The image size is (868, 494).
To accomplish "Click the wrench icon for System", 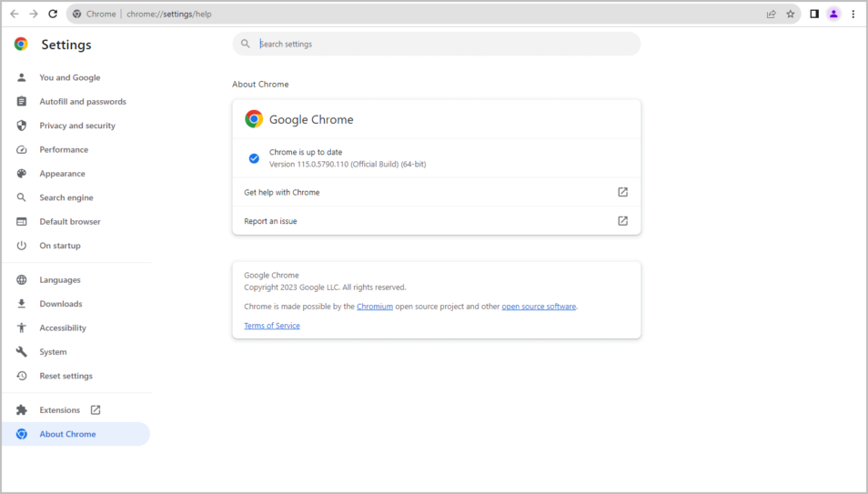I will (22, 352).
